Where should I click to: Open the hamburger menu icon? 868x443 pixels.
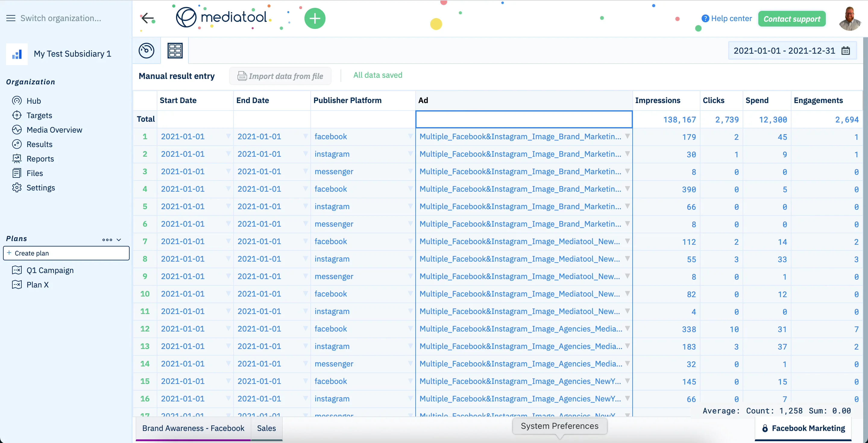click(11, 18)
